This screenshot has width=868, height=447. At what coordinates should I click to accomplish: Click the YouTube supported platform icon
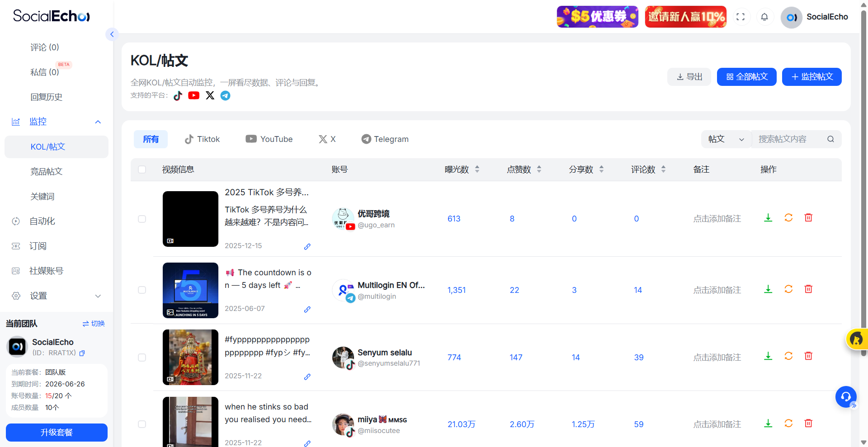[x=194, y=95]
